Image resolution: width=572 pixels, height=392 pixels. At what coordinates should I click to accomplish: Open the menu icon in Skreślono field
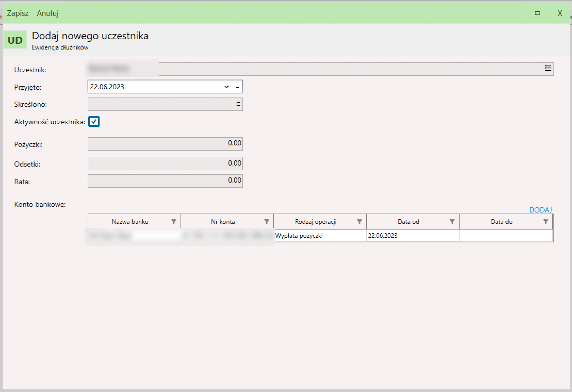(238, 104)
